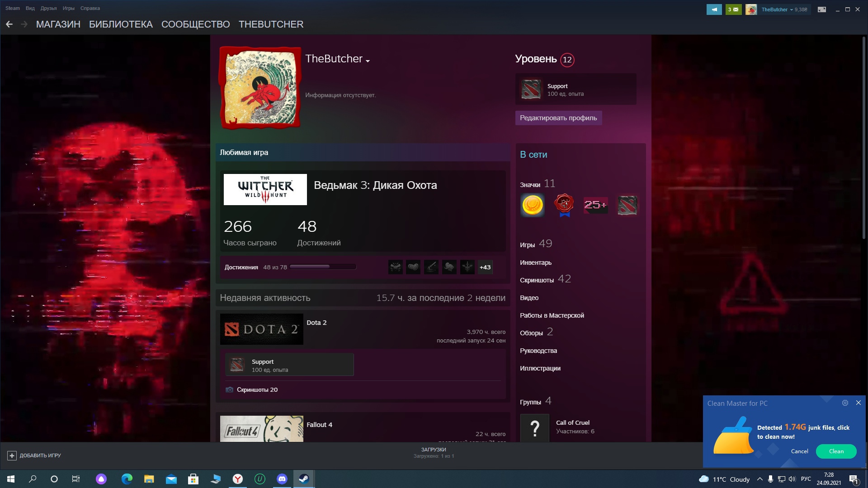Close the Clean Master popup

click(859, 403)
